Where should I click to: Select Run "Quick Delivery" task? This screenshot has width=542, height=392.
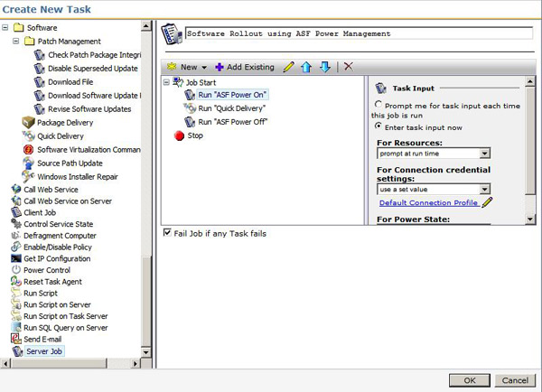[x=232, y=108]
